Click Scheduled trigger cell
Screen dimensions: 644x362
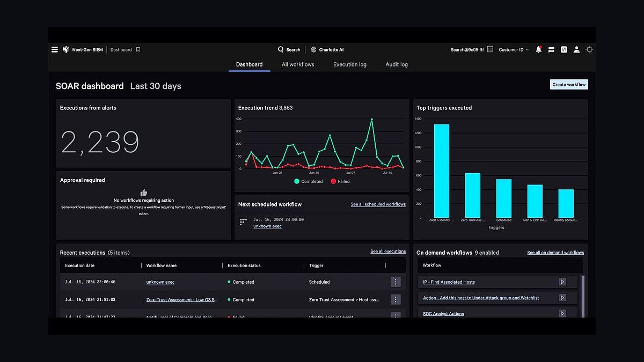[319, 282]
